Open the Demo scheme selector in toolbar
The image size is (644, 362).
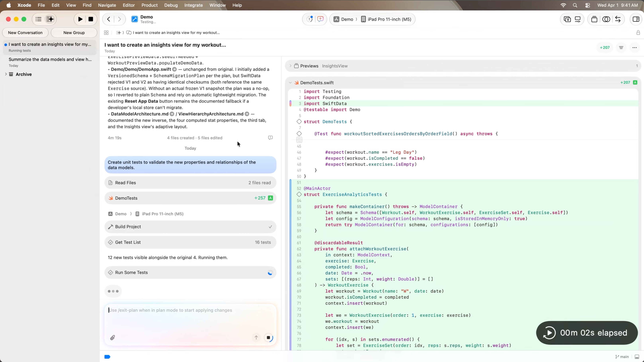coord(343,19)
